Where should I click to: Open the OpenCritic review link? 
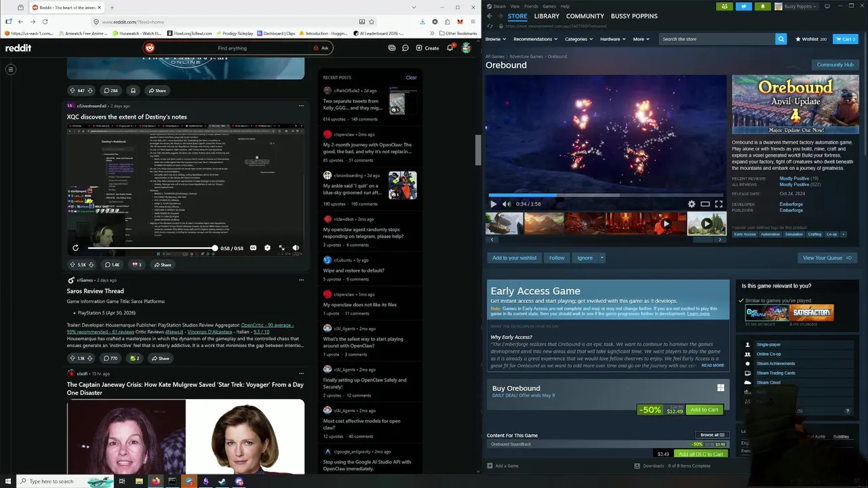267,325
